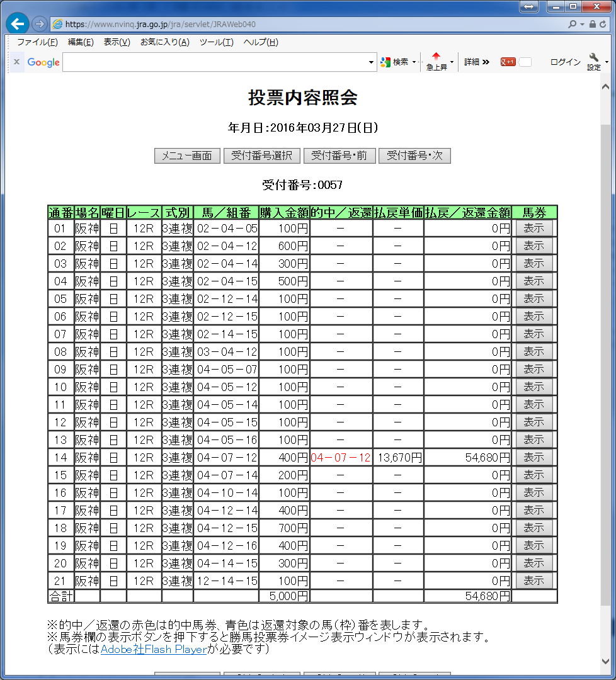Open the 表示(V) menu
The width and height of the screenshot is (616, 680).
point(117,42)
